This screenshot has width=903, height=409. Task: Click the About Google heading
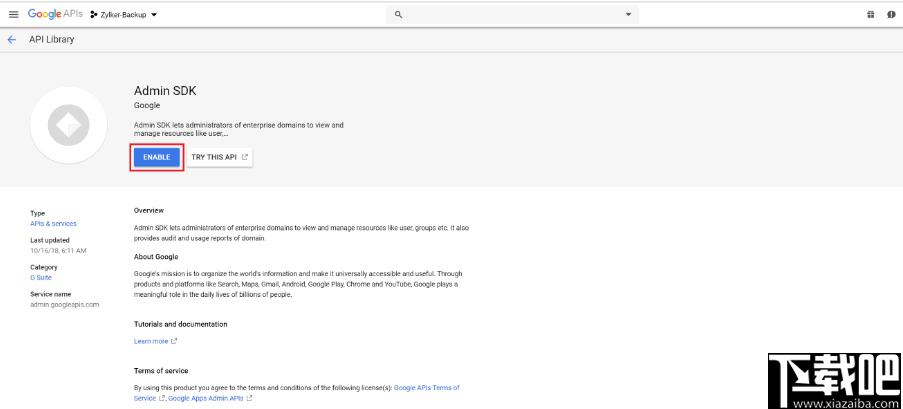pos(156,256)
